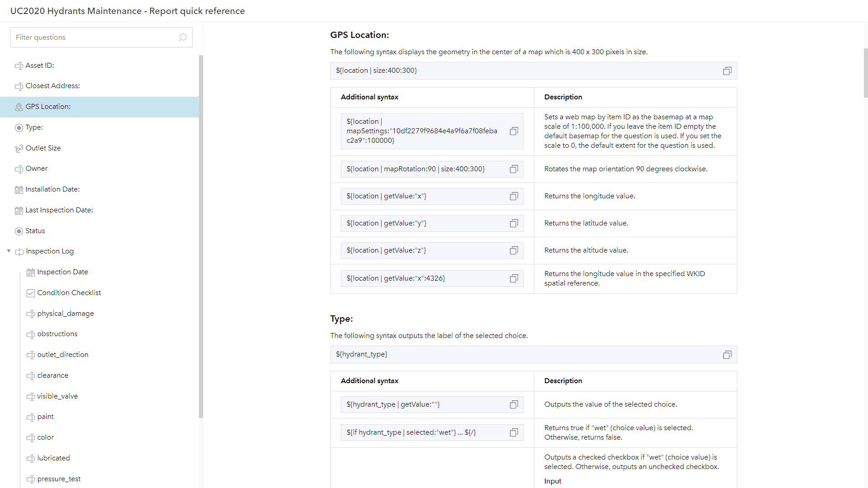Viewport: 868px width, 488px height.
Task: Copy the location getValue:"z" syntax
Action: [x=514, y=250]
